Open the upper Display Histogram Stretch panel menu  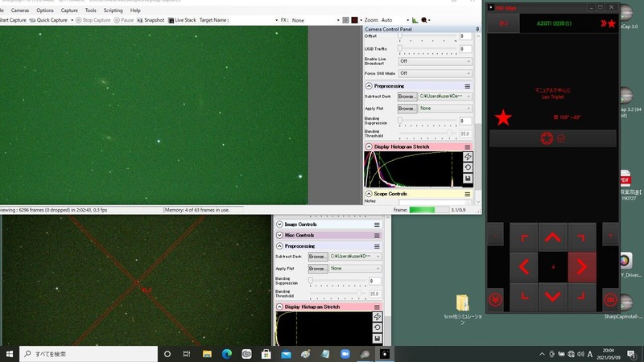point(468,147)
